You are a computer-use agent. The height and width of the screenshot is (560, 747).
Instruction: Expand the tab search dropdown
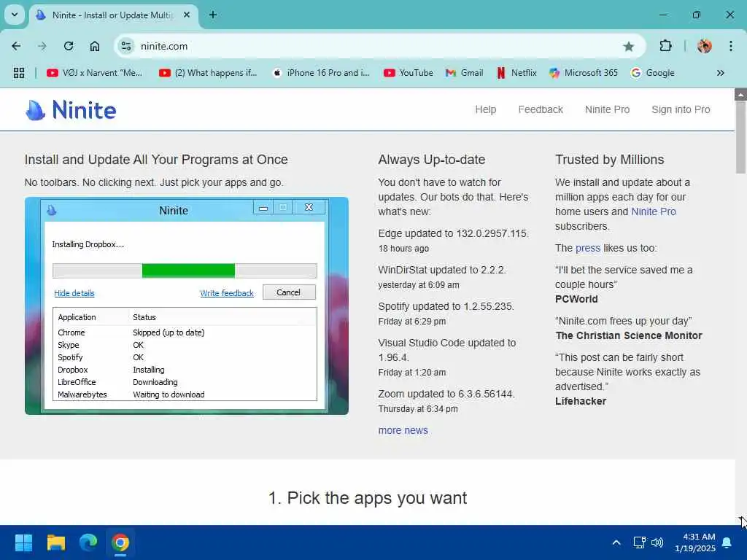(15, 15)
